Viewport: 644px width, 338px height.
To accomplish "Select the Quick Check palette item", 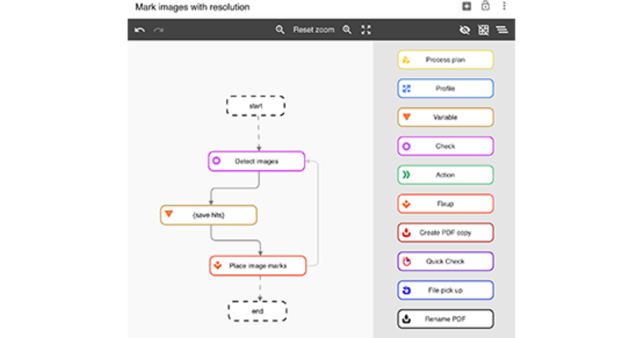I will click(445, 261).
